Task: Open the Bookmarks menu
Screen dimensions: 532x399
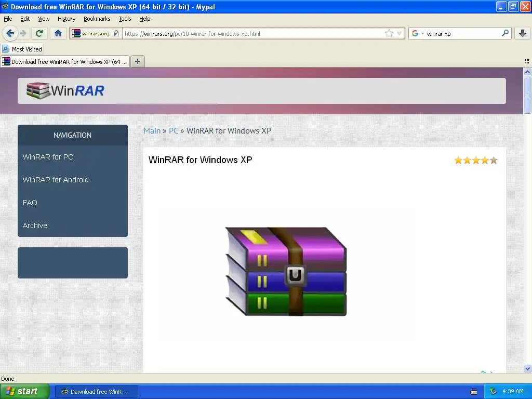Action: point(97,19)
